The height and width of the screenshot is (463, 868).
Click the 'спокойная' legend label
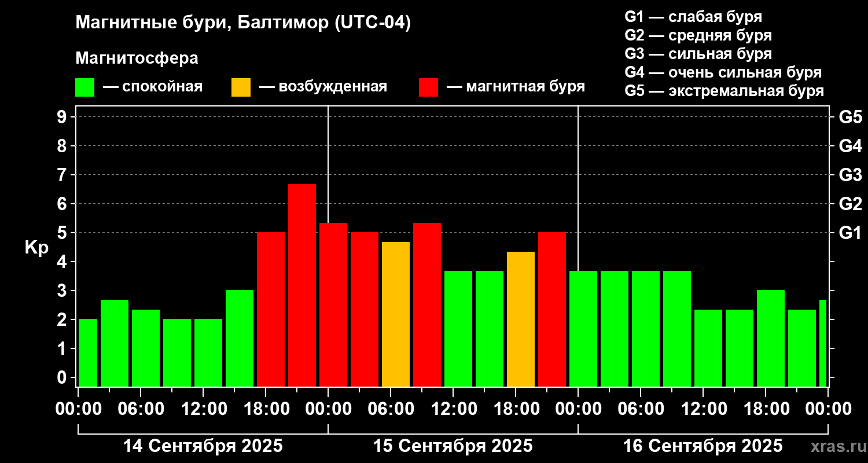pyautogui.click(x=163, y=87)
